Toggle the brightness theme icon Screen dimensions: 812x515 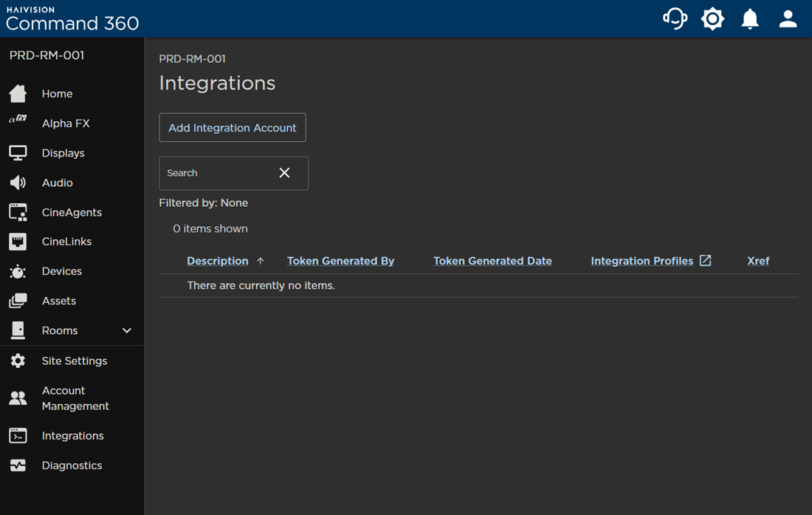click(x=712, y=18)
